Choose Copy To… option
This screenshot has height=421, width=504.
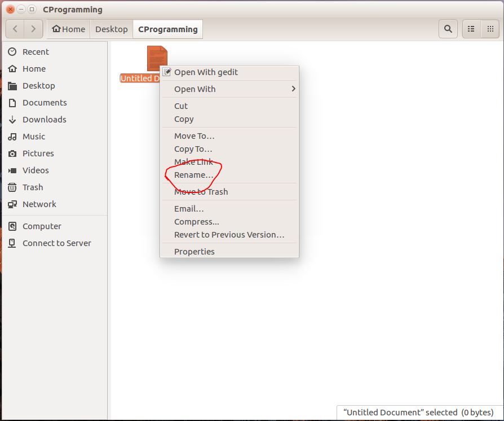coord(229,149)
